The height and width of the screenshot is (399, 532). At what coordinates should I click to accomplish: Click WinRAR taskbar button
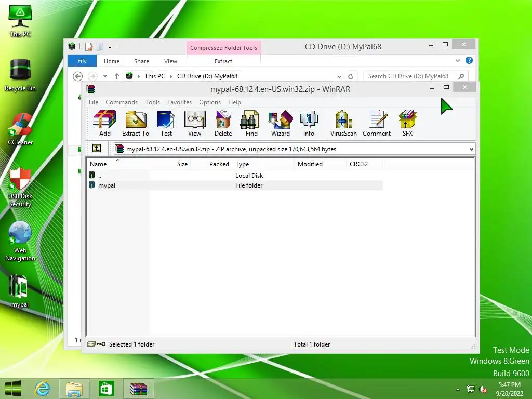[139, 389]
